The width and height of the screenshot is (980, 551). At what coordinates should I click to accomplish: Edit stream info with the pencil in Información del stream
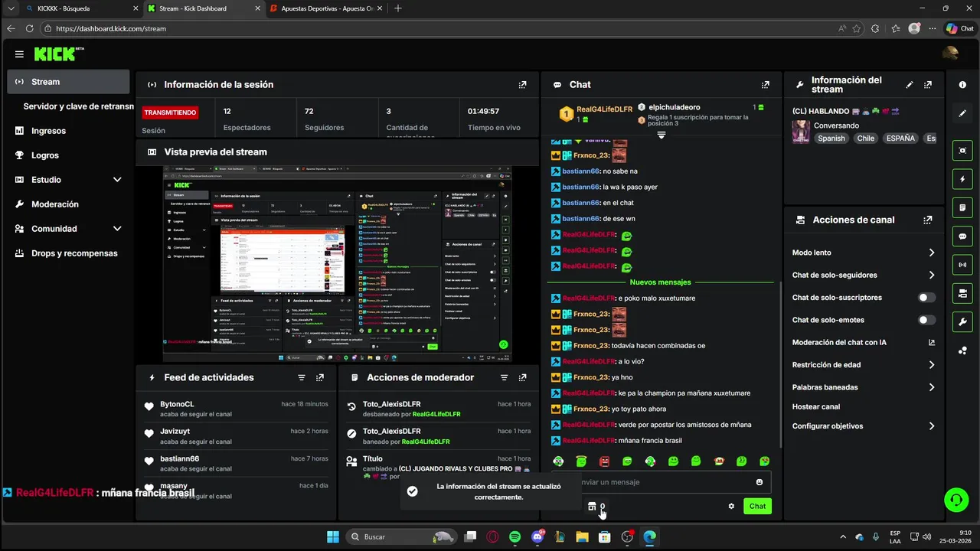(x=910, y=85)
